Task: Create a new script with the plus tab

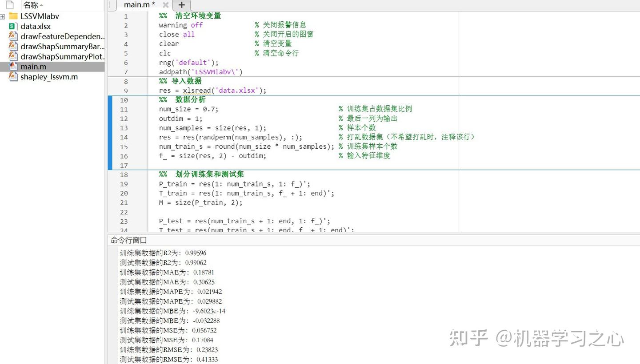Action: point(181,5)
